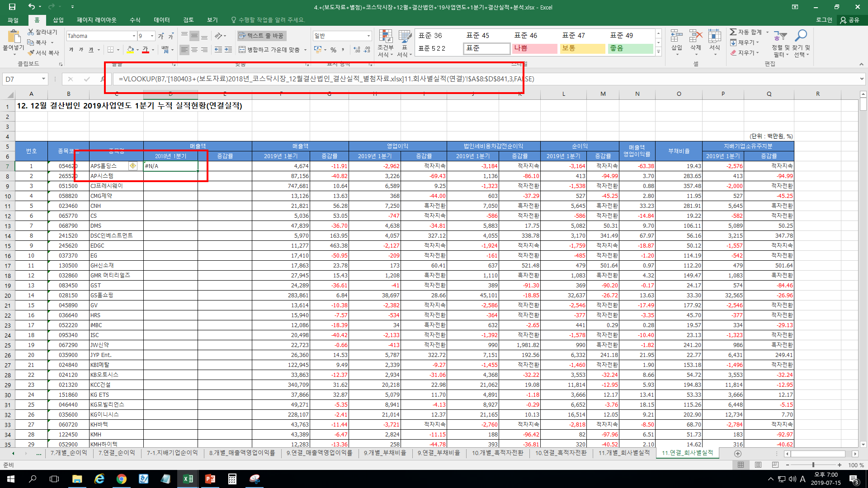The width and height of the screenshot is (868, 488).
Task: Toggle left text alignment button
Action: pos(184,50)
